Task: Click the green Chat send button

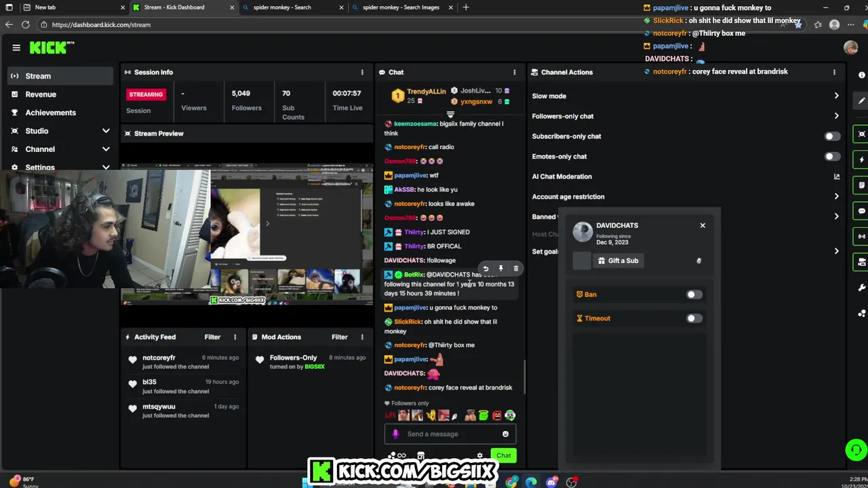Action: (x=503, y=455)
